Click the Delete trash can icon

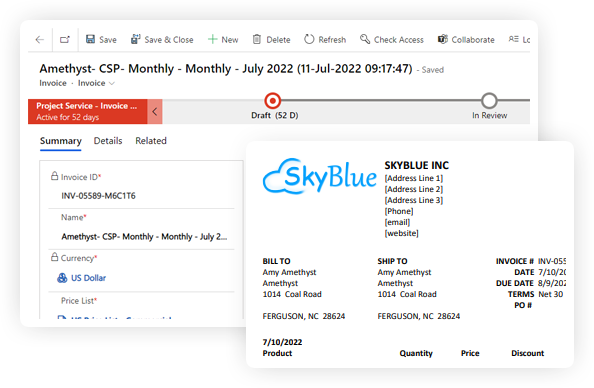tap(257, 39)
